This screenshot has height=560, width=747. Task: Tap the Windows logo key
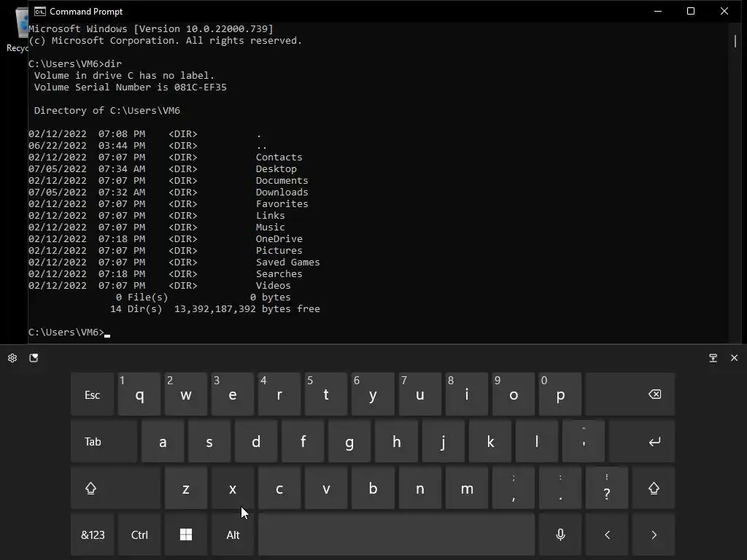(x=186, y=534)
